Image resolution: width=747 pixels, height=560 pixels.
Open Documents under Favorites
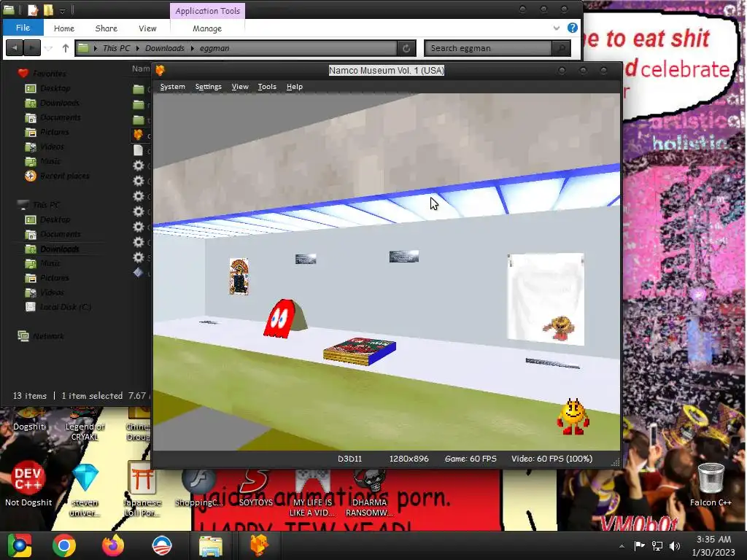(x=61, y=117)
